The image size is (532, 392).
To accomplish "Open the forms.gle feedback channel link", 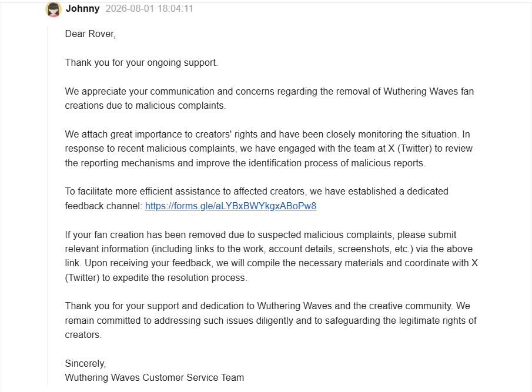I will point(230,206).
